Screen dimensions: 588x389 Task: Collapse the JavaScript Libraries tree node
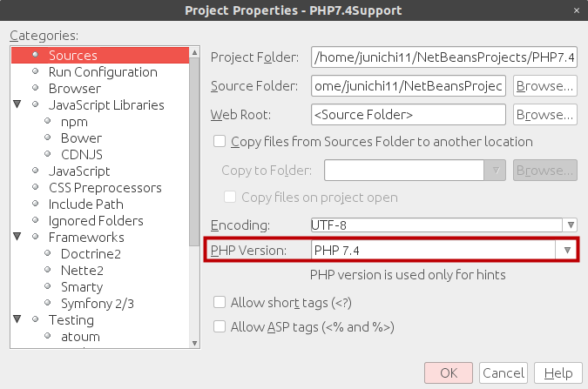17,105
